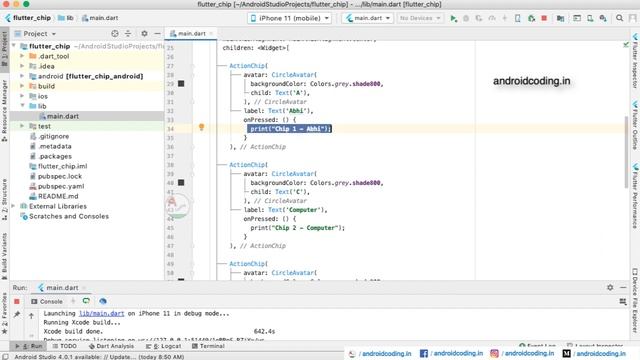The image size is (640, 360).
Task: Expand the build folder
Action: click(x=22, y=86)
